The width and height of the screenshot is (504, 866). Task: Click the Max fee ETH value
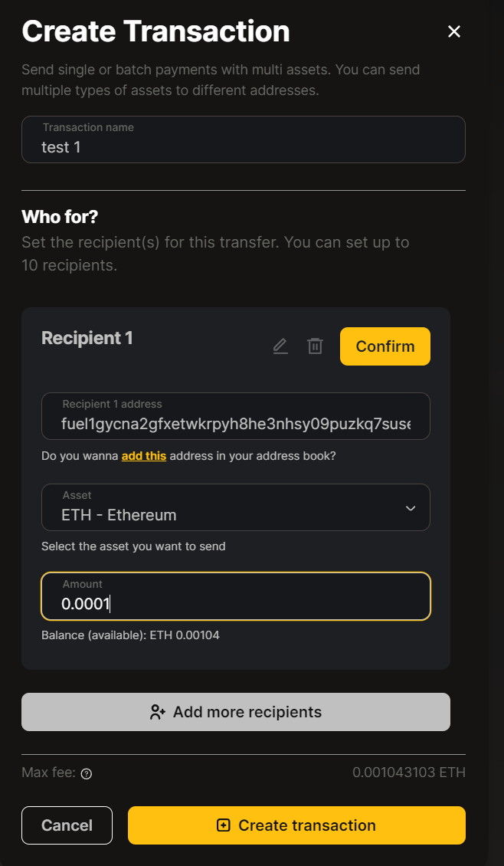[x=409, y=772]
